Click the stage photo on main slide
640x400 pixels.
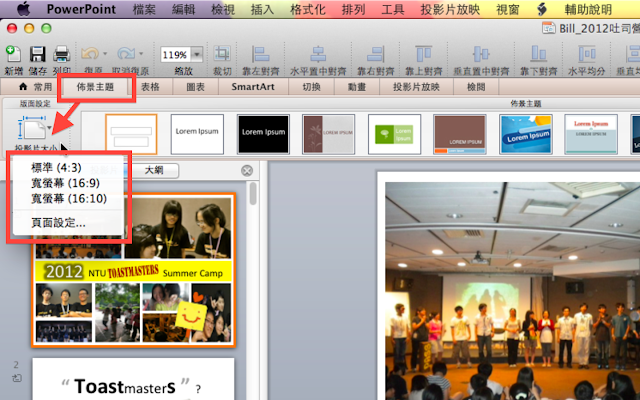[x=512, y=291]
